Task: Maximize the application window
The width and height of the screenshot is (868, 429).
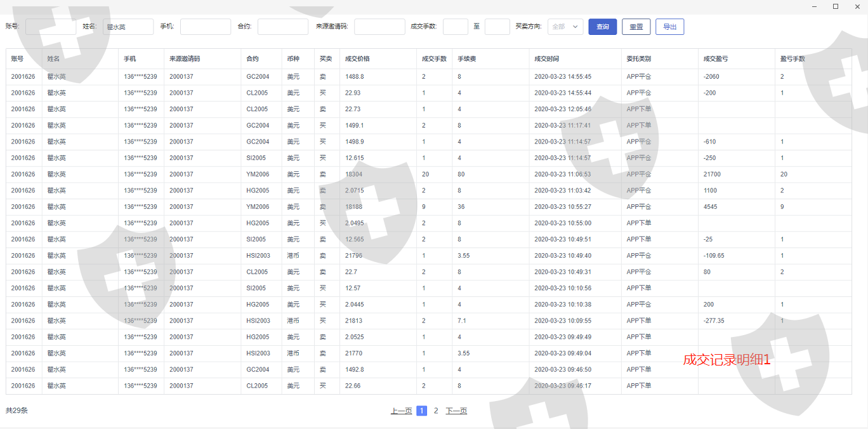Action: [836, 6]
